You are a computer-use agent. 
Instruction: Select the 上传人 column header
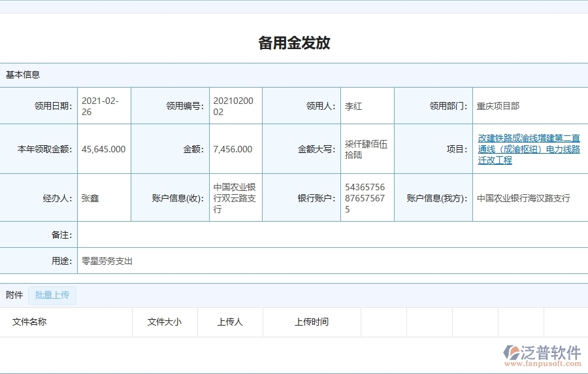pos(230,322)
